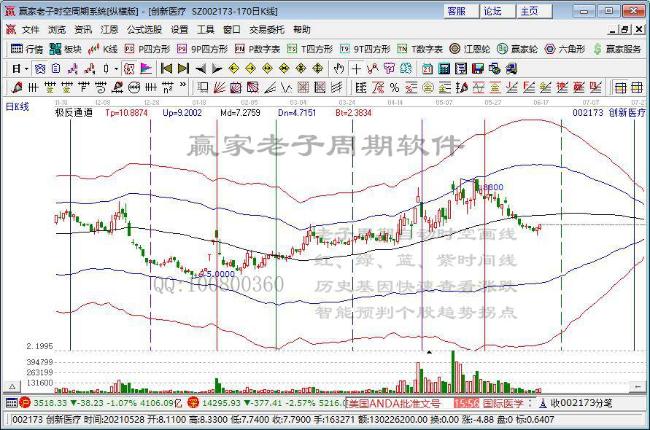Click the triangle button beside volume panel
Image resolution: width=650 pixels, height=430 pixels.
tap(12, 386)
